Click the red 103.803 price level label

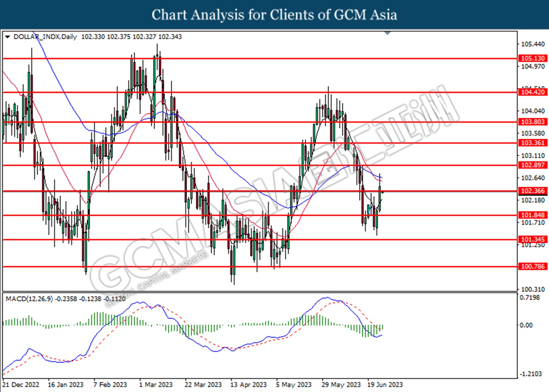point(533,122)
